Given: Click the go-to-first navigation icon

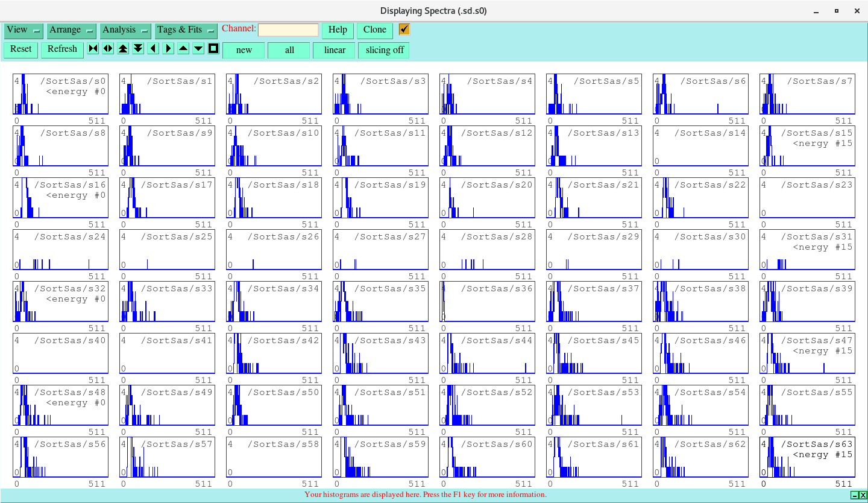Looking at the screenshot, I should pyautogui.click(x=93, y=49).
